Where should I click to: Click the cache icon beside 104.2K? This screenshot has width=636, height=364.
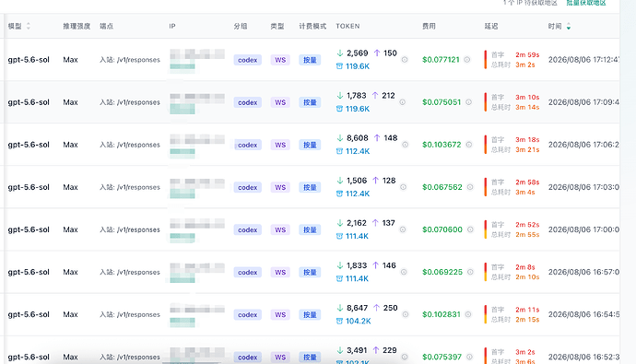click(339, 321)
